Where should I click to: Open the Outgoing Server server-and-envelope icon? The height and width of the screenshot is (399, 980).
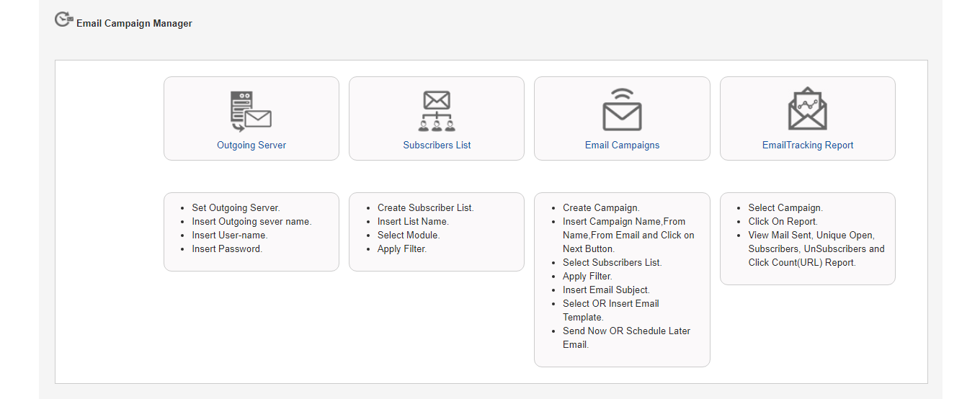pos(251,112)
